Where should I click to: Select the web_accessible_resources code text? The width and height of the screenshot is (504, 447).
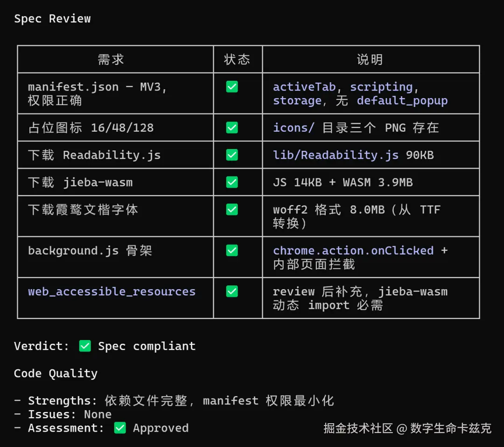point(112,291)
